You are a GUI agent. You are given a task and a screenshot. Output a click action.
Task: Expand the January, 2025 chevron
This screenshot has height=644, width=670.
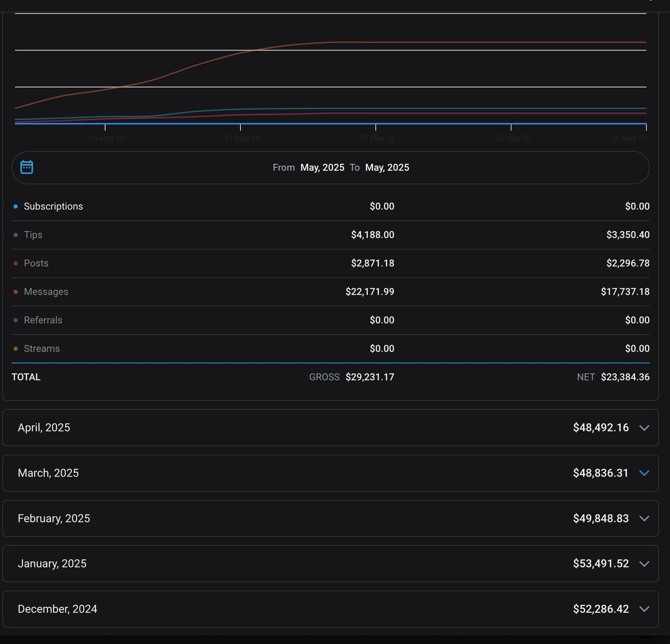[x=644, y=564]
